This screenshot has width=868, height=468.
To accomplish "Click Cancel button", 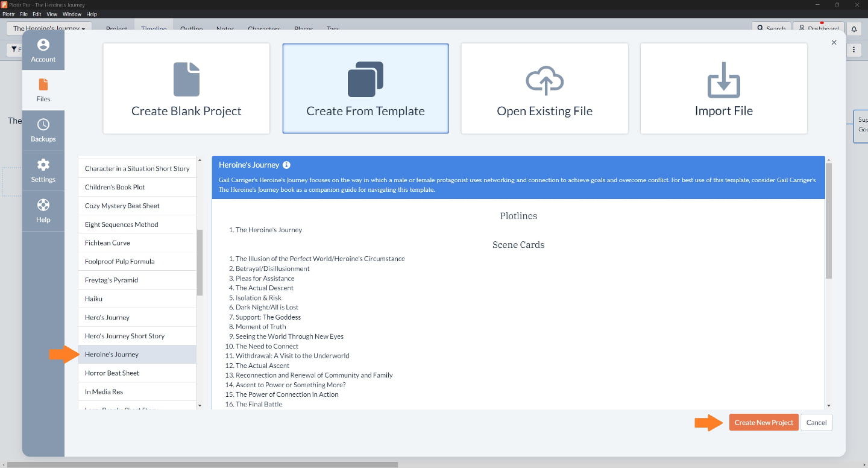I will 816,422.
